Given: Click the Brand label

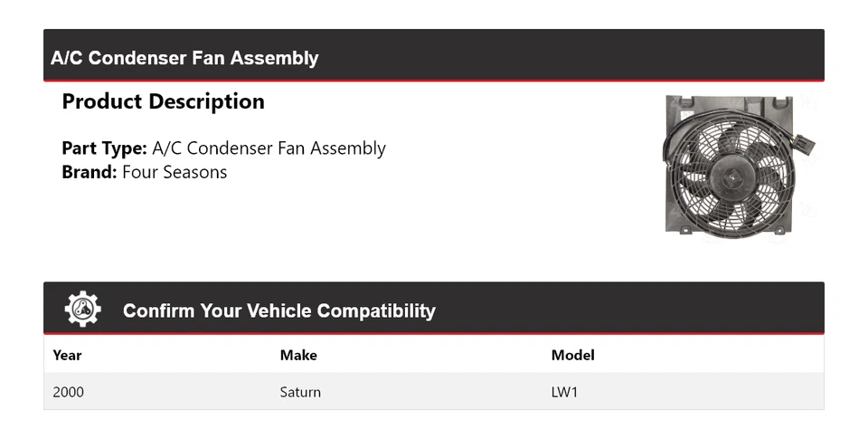Looking at the screenshot, I should click(x=90, y=172).
